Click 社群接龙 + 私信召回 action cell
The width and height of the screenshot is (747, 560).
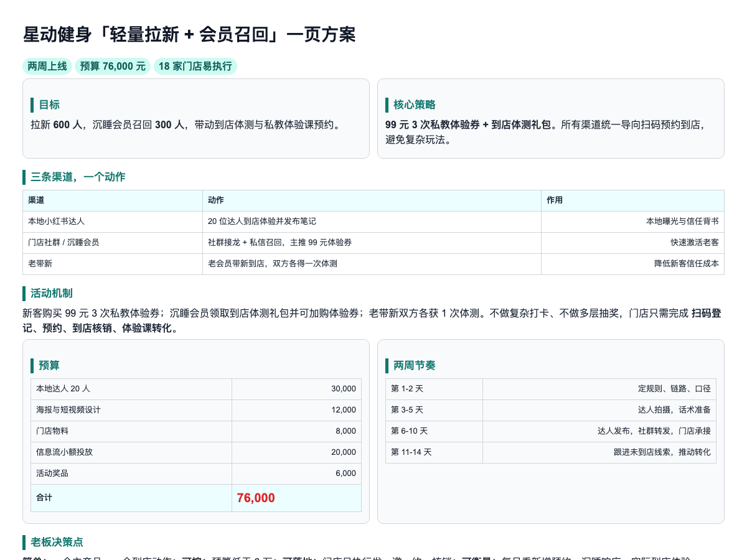click(x=372, y=243)
